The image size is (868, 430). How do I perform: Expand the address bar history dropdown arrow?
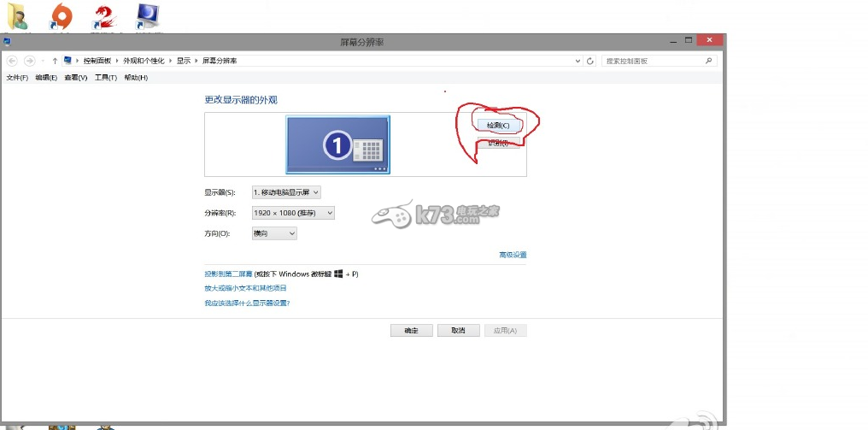(x=578, y=61)
